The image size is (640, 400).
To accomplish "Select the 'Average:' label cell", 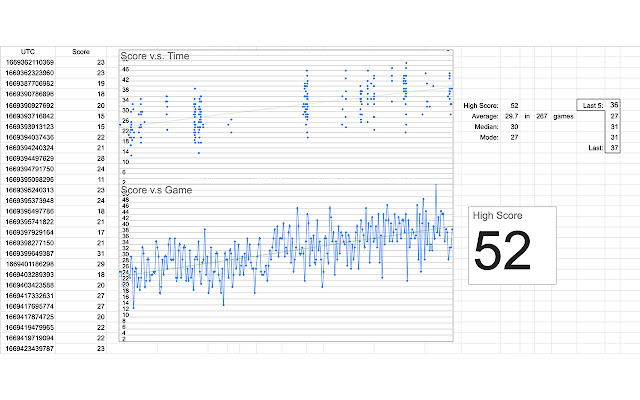I will [x=481, y=116].
